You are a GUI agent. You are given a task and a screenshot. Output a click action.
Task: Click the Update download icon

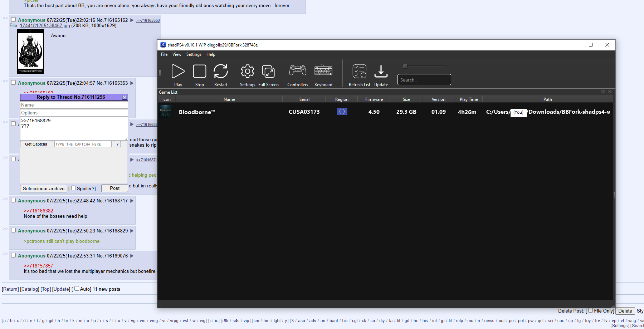381,71
